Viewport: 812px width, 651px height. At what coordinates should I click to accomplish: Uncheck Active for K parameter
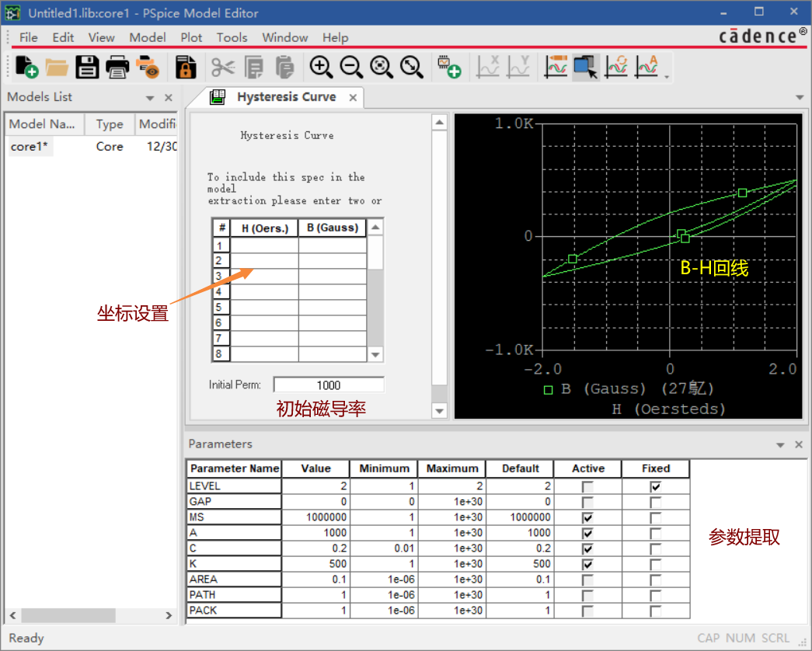587,564
